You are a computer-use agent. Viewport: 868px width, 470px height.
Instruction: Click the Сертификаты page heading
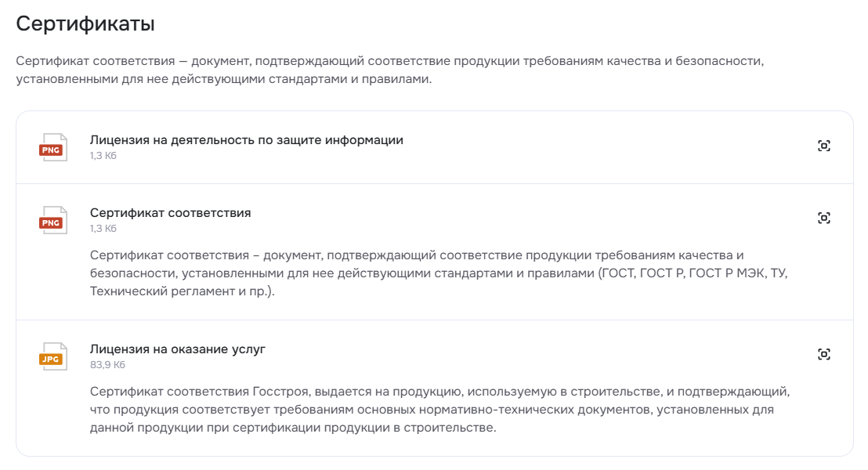85,23
